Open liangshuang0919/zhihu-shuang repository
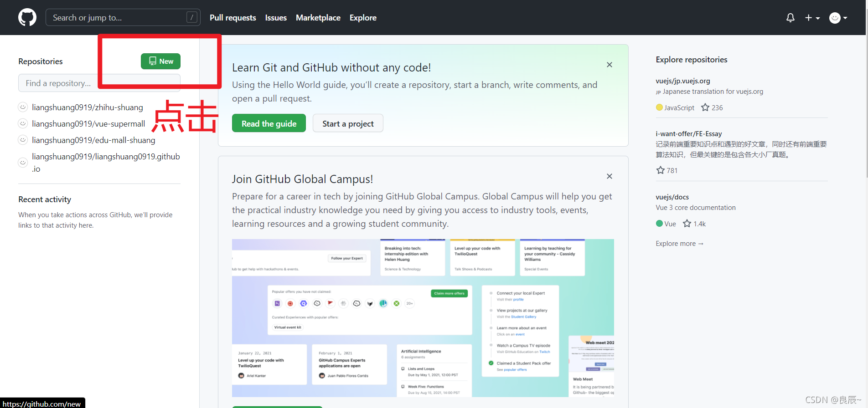 88,107
